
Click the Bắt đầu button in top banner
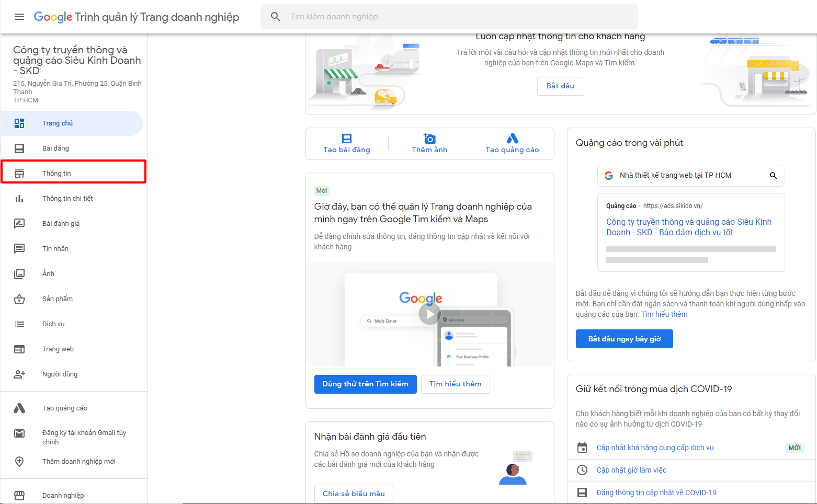[560, 86]
